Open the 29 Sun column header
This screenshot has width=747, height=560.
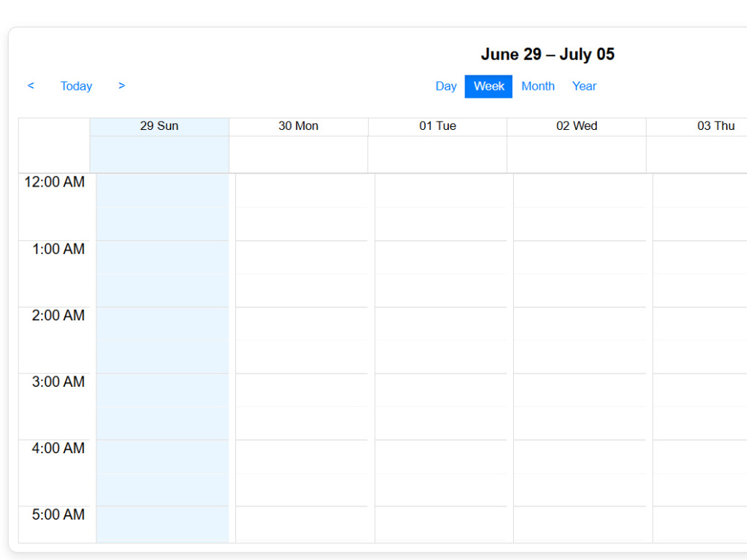pos(160,126)
